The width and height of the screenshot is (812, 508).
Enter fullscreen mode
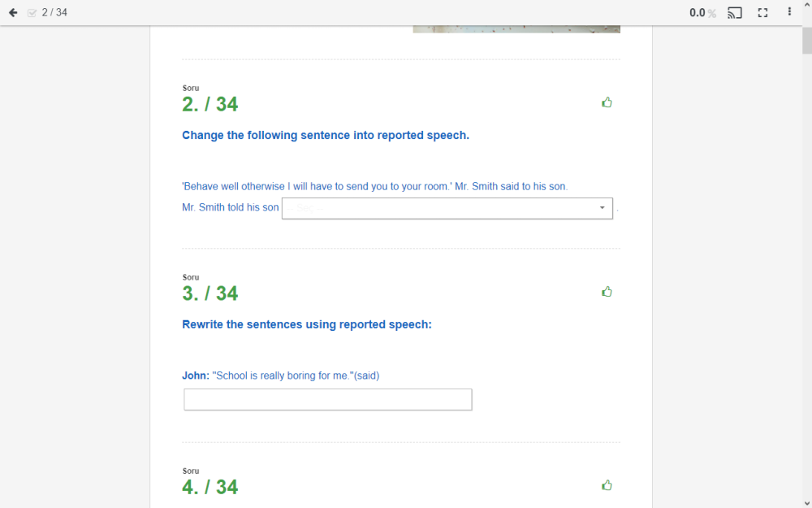762,12
